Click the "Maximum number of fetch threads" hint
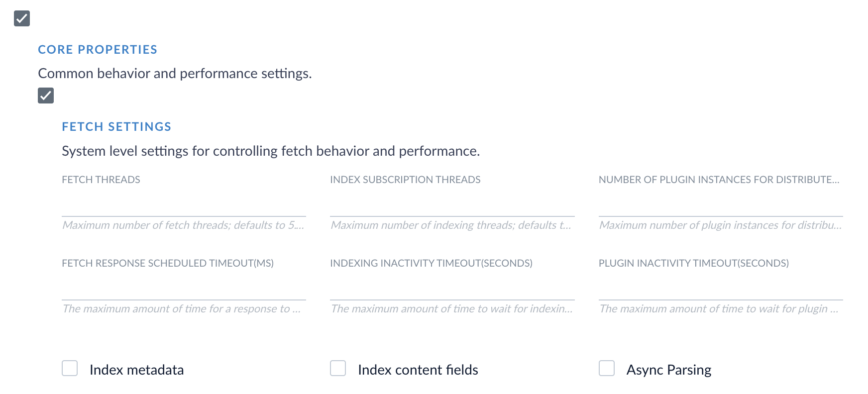This screenshot has width=868, height=394. (x=183, y=225)
